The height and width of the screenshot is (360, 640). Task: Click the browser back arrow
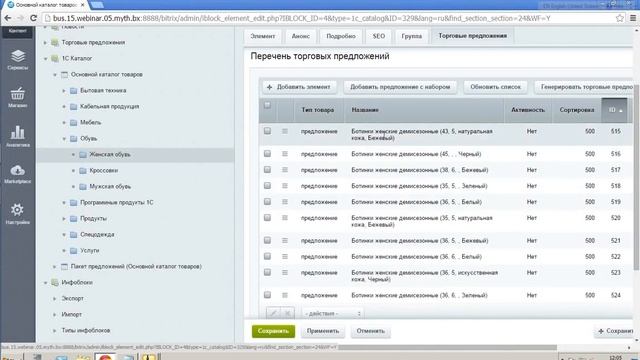pyautogui.click(x=7, y=18)
